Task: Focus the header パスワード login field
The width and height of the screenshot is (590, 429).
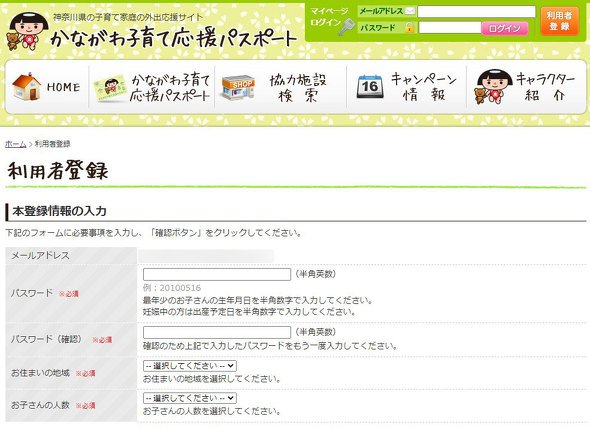Action: 450,27
